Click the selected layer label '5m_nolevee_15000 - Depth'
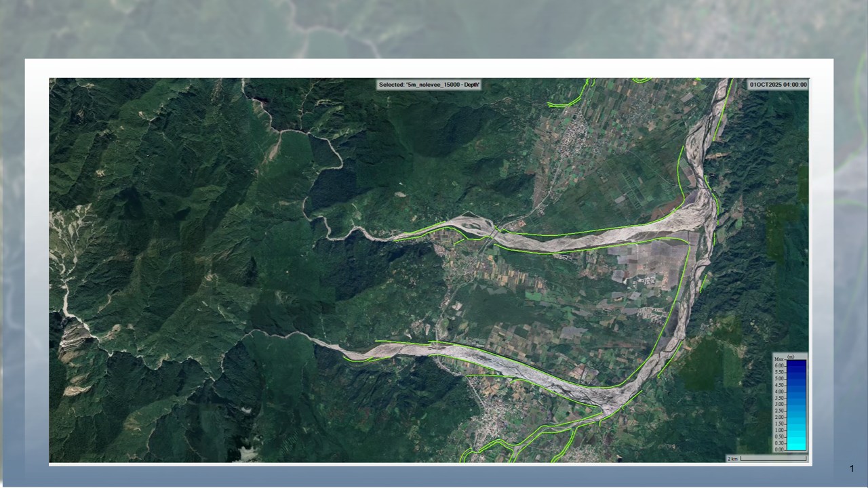 pos(429,85)
